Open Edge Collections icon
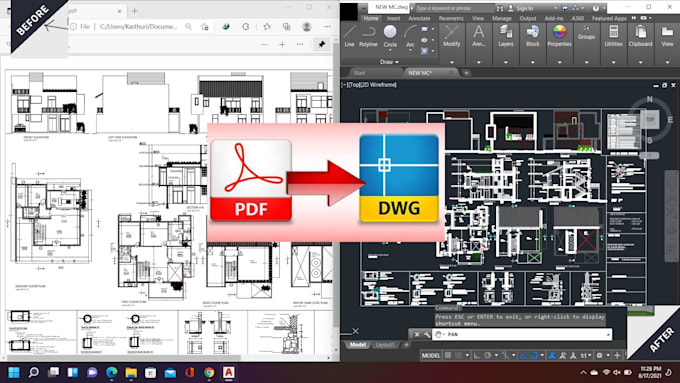The height and width of the screenshot is (383, 680). (x=287, y=26)
